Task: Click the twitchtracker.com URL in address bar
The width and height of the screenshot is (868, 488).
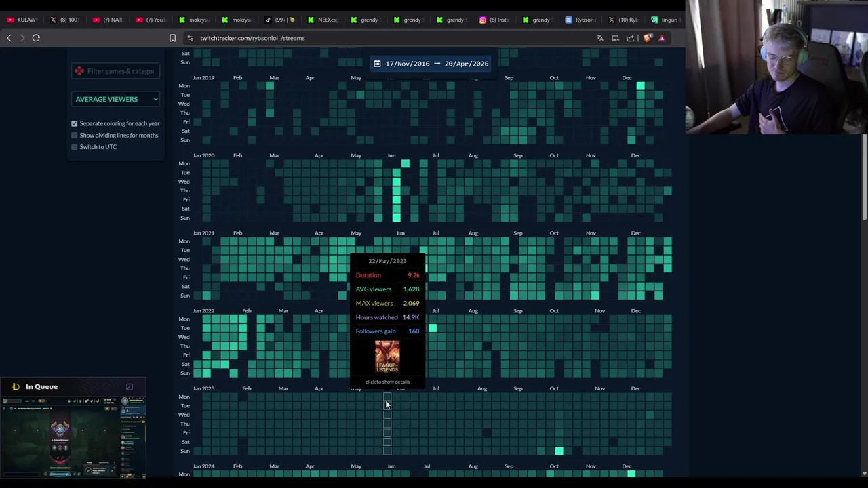Action: [252, 38]
